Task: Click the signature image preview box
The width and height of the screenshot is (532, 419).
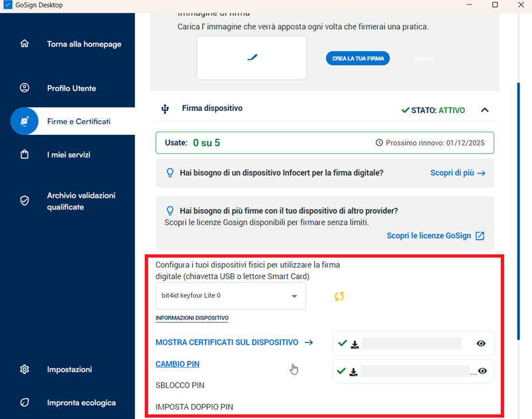Action: (x=252, y=58)
